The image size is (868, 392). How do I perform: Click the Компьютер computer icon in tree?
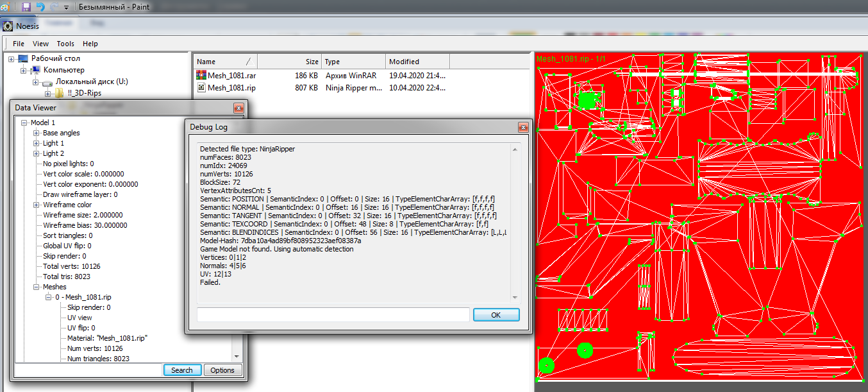35,70
